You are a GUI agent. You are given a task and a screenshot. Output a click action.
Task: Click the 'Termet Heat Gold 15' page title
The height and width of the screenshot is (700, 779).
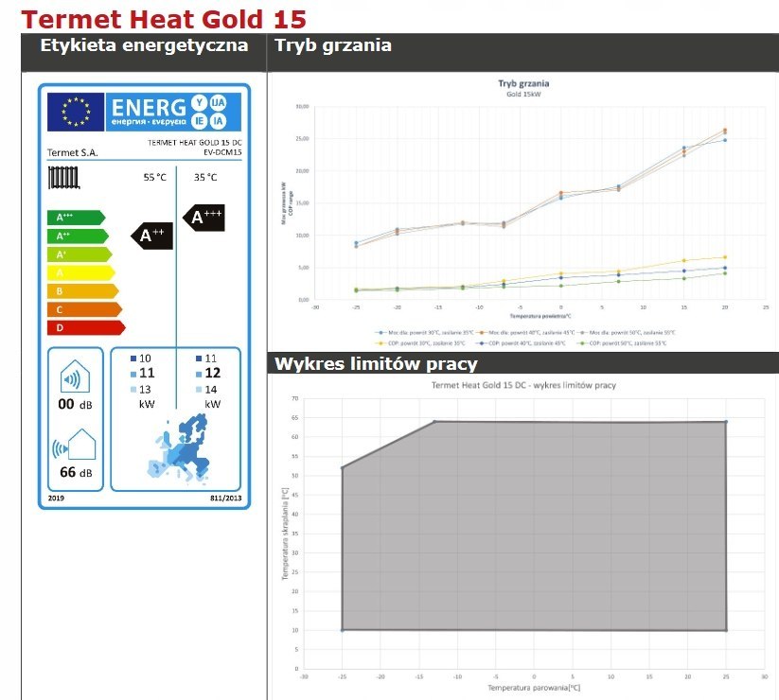pyautogui.click(x=164, y=19)
